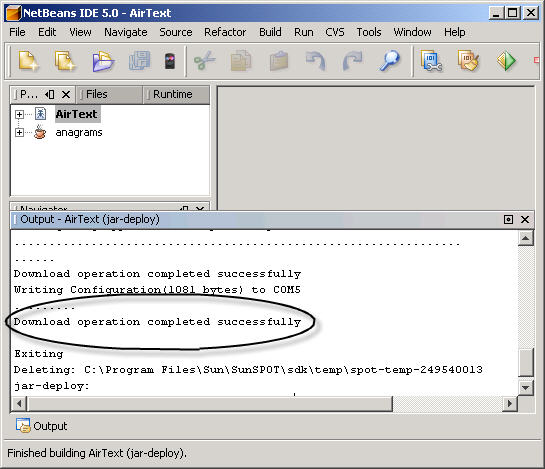Click the Sun SPOT device toolbar icon
Viewport: 545px width, 469px height.
tap(170, 61)
